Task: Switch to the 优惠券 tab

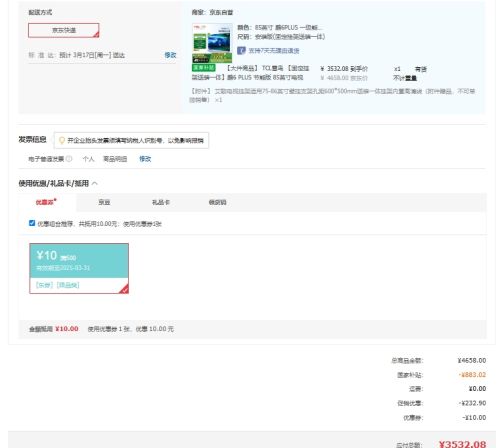Action: 46,202
